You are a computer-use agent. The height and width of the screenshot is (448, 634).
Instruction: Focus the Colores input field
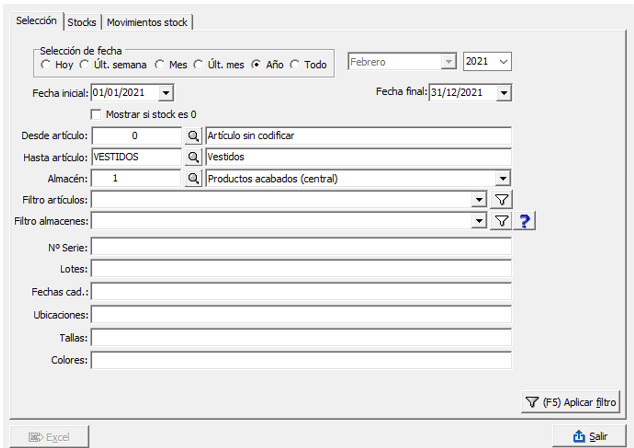(301, 360)
